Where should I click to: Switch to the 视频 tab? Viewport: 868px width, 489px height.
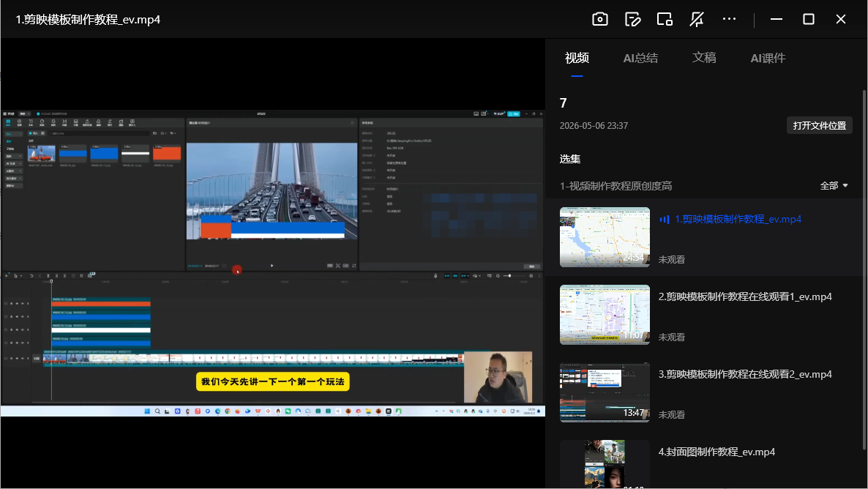pos(577,58)
